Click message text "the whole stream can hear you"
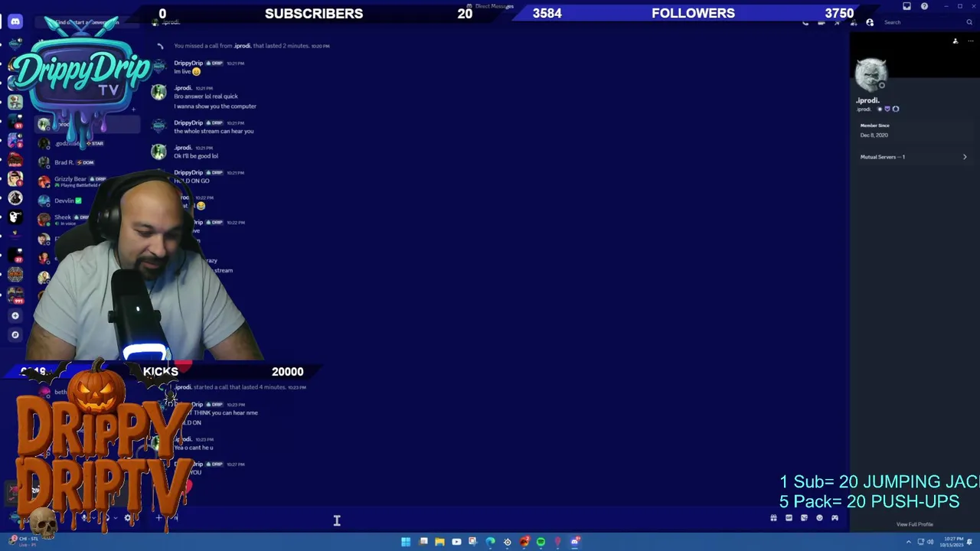Image resolution: width=980 pixels, height=551 pixels. [x=214, y=131]
